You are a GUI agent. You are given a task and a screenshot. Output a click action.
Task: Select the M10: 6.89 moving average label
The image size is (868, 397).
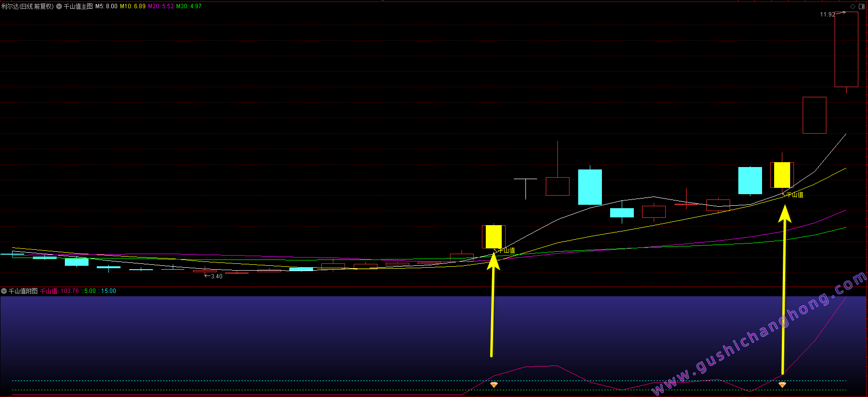(133, 6)
